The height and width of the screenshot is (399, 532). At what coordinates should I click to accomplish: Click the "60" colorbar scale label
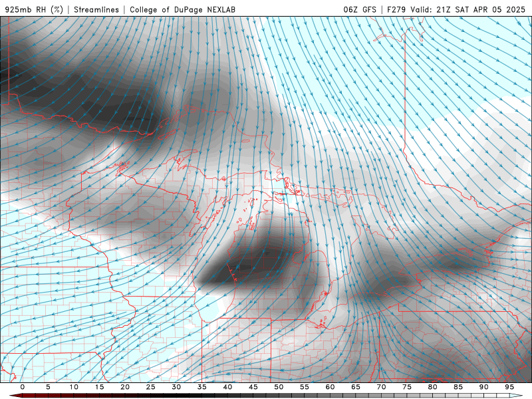330,387
